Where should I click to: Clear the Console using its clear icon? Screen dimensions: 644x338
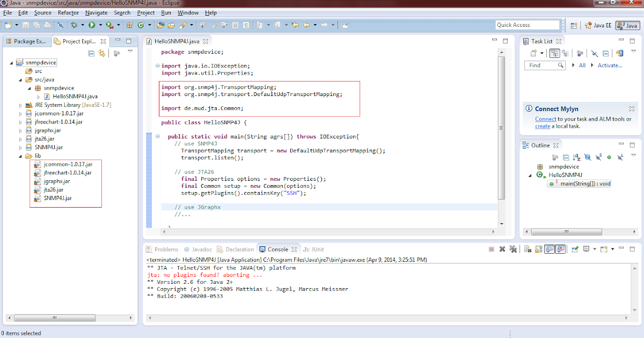[526, 249]
